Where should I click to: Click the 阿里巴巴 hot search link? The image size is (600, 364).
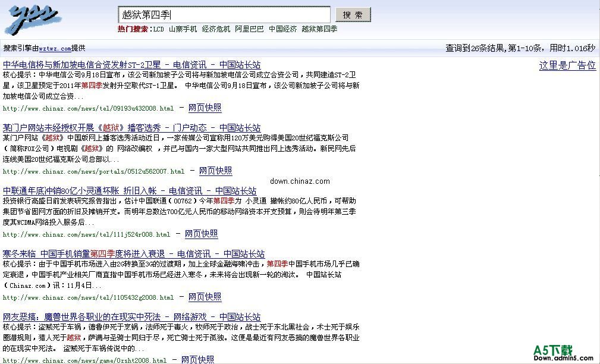249,29
